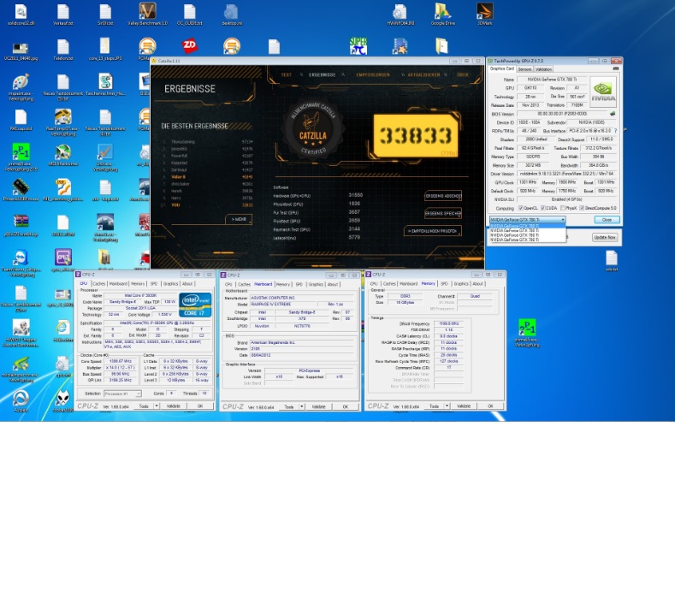Expand Tools arrow in the CPU-Z CPU window
The image size is (675, 616).
(157, 406)
